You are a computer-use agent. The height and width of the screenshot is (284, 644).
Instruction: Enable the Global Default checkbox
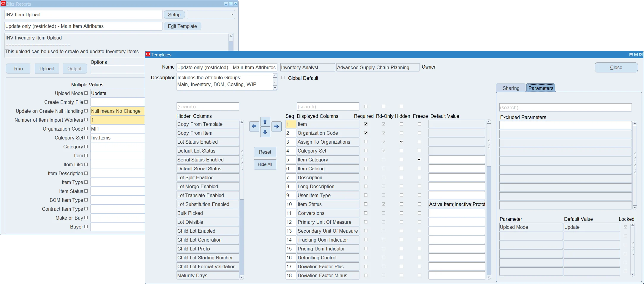(x=283, y=78)
